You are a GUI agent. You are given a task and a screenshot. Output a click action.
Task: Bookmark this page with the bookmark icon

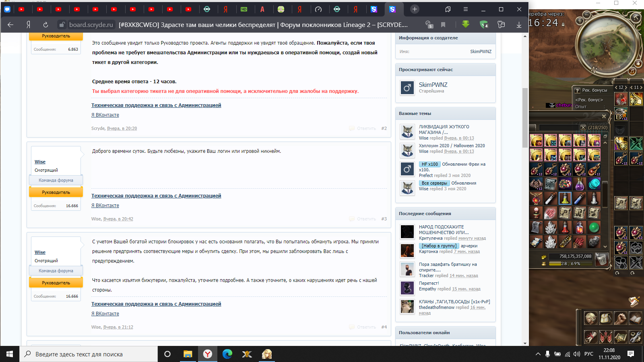443,25
